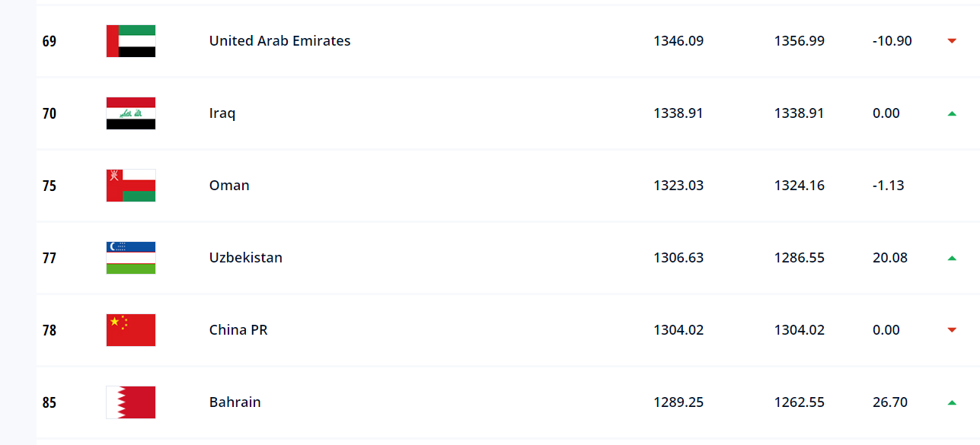Click the green up arrow for Iraq
The width and height of the screenshot is (980, 445).
coord(952,113)
